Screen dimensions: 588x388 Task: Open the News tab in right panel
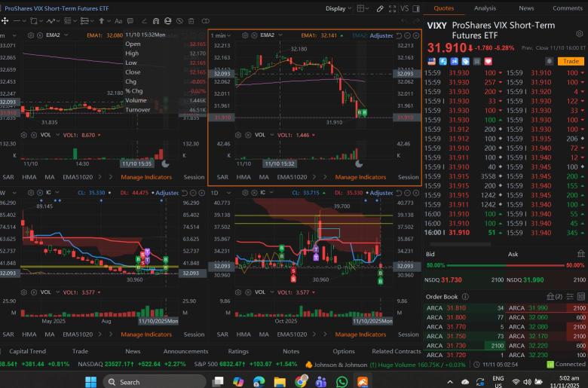coord(526,8)
